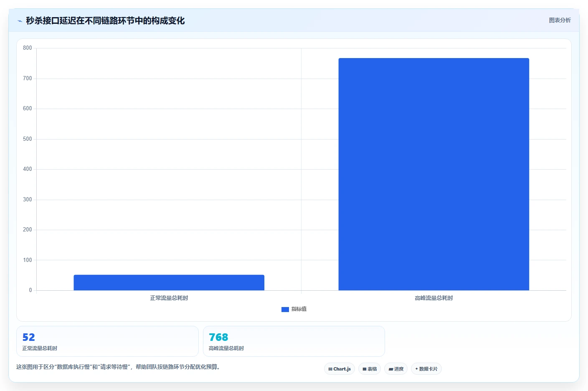Click the 768 value in the stats card

click(218, 337)
